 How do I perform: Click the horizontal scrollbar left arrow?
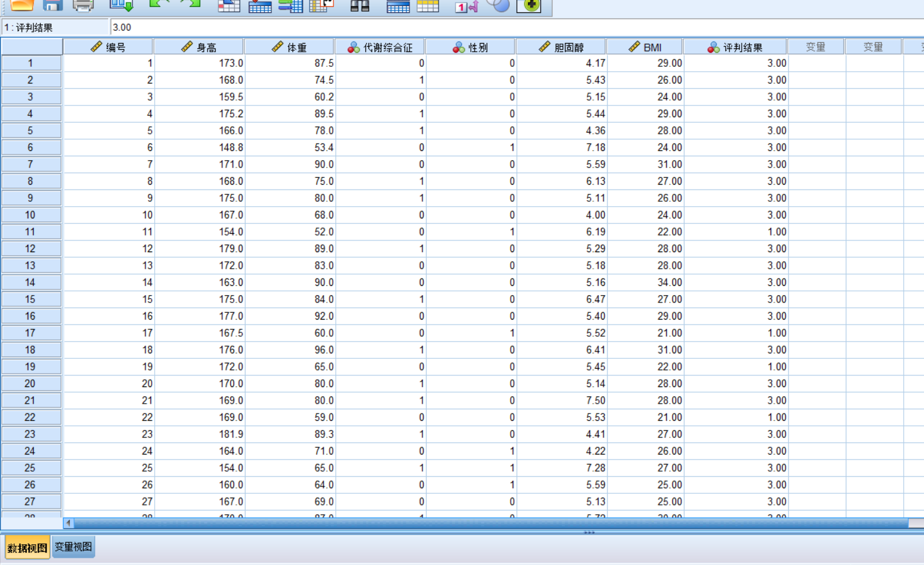[x=68, y=523]
